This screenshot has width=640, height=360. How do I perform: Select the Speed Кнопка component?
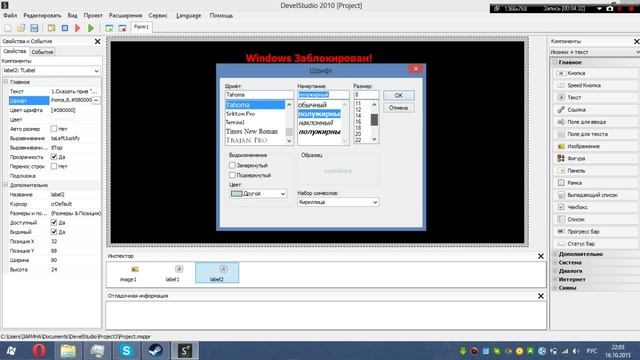point(595,85)
